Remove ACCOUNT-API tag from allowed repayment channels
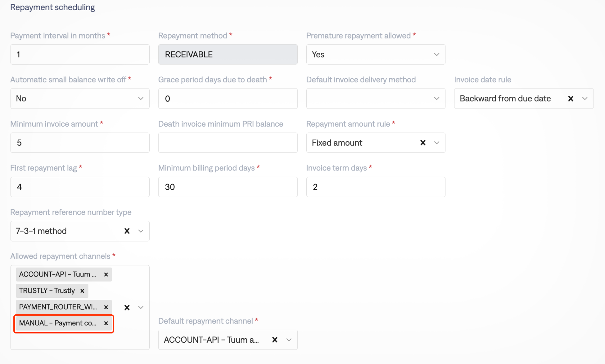The height and width of the screenshot is (364, 605). (106, 274)
